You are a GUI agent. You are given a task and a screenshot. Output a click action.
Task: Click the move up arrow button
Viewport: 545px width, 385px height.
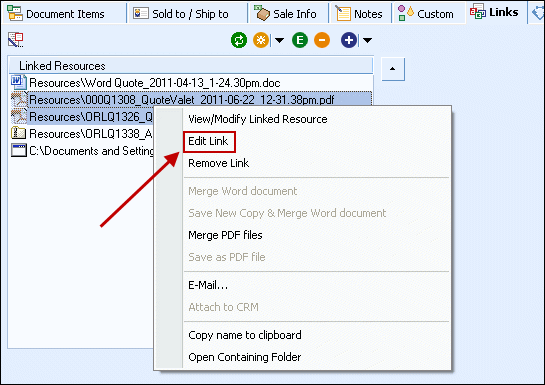tap(393, 69)
